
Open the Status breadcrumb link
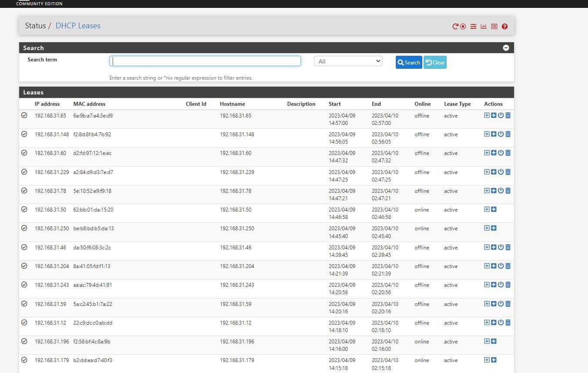pyautogui.click(x=35, y=26)
